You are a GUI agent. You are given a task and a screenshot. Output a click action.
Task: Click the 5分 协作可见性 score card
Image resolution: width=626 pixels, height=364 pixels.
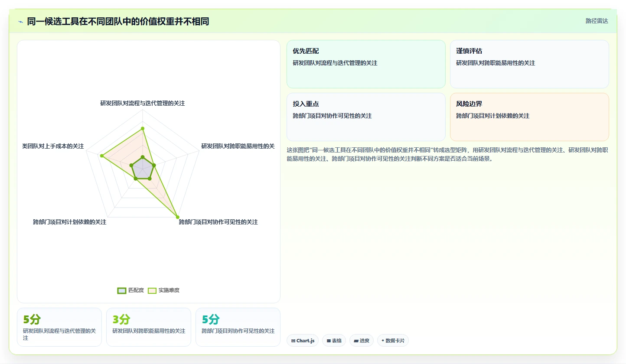click(x=238, y=327)
